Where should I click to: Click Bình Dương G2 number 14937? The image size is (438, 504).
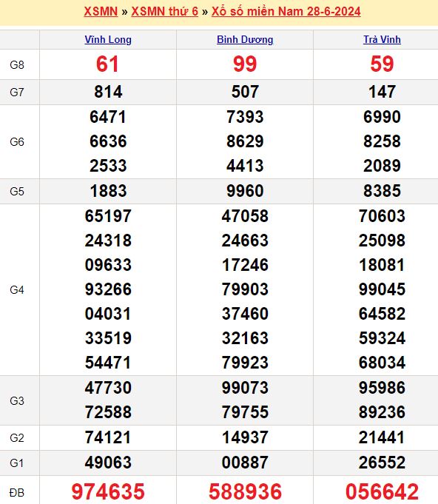tap(245, 437)
